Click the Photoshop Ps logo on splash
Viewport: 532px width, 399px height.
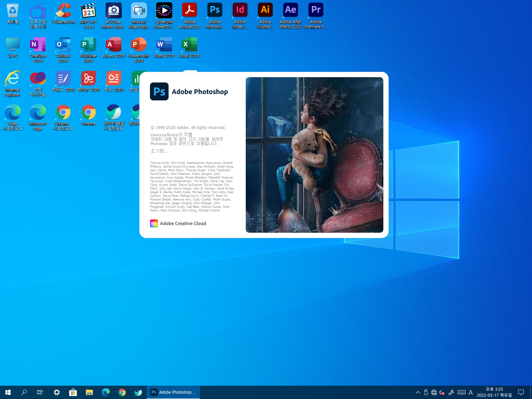coord(159,91)
